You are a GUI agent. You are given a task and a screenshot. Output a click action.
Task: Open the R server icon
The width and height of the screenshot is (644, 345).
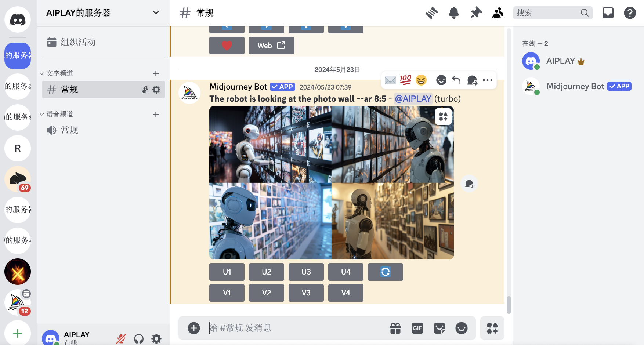[18, 148]
